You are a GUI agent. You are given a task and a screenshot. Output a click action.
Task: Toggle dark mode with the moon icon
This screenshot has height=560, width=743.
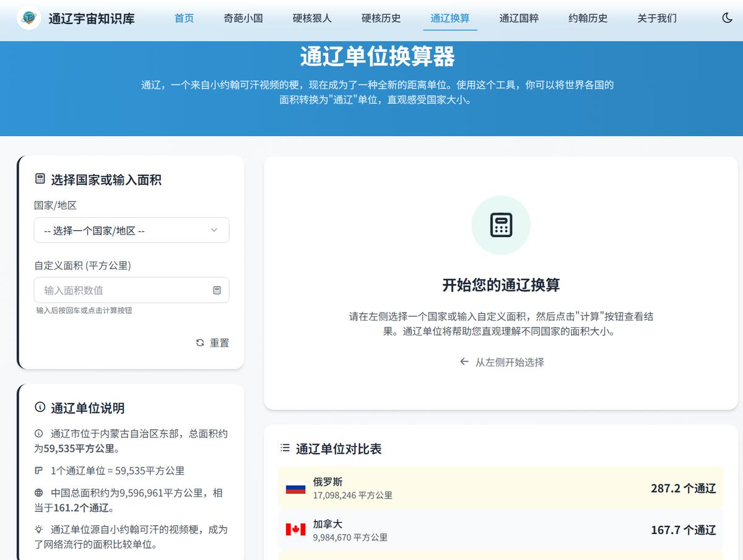pyautogui.click(x=728, y=18)
